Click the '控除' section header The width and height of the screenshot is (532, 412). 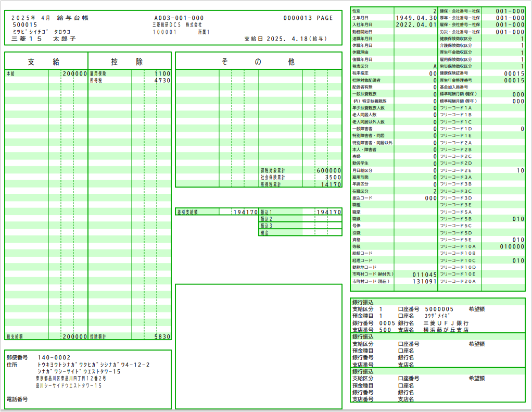pyautogui.click(x=127, y=62)
